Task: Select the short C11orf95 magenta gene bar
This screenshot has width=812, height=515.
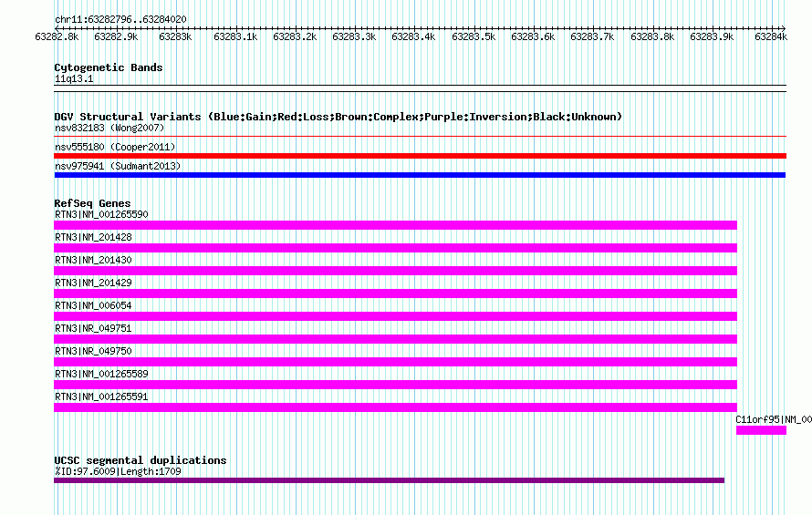Action: [761, 430]
